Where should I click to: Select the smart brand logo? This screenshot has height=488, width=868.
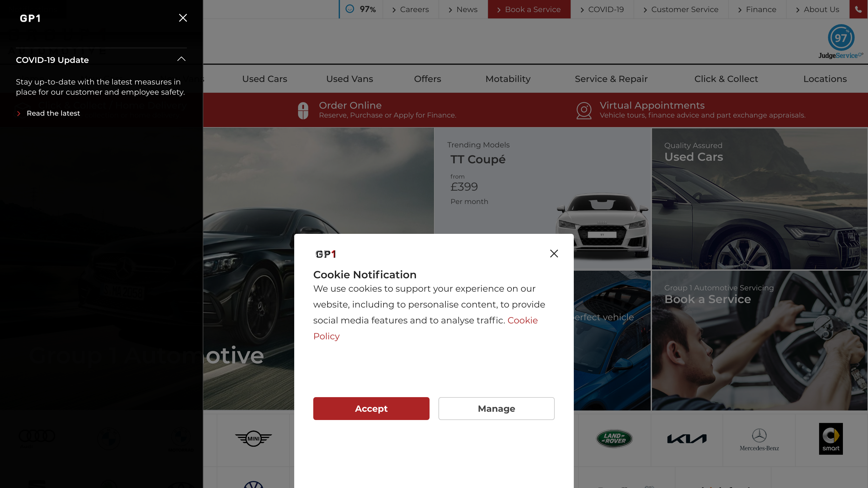[831, 438]
